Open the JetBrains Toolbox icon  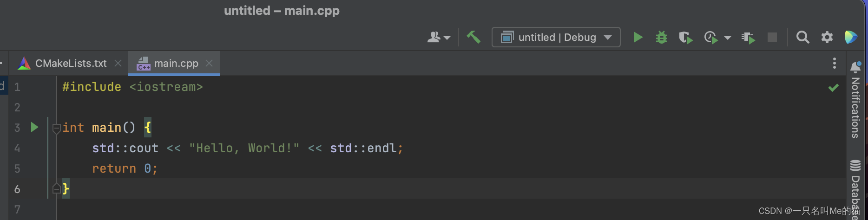click(x=850, y=37)
